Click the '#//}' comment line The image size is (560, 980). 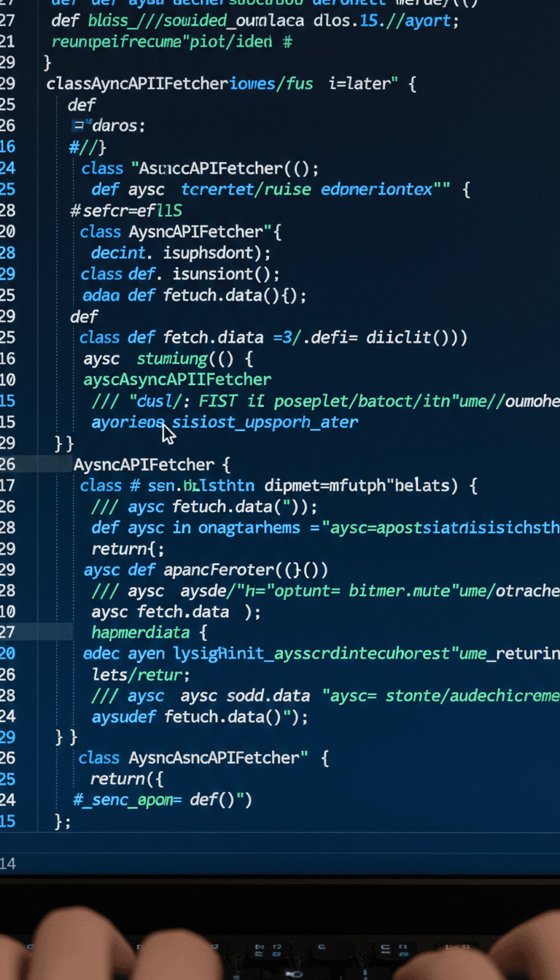coord(87,148)
